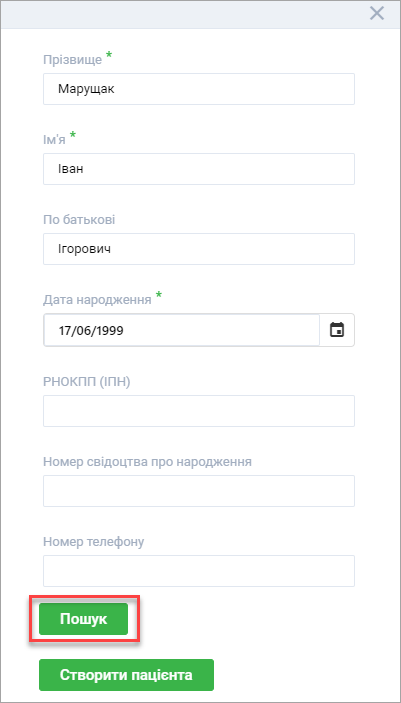Click the Пошук search button
The height and width of the screenshot is (703, 401).
point(83,619)
